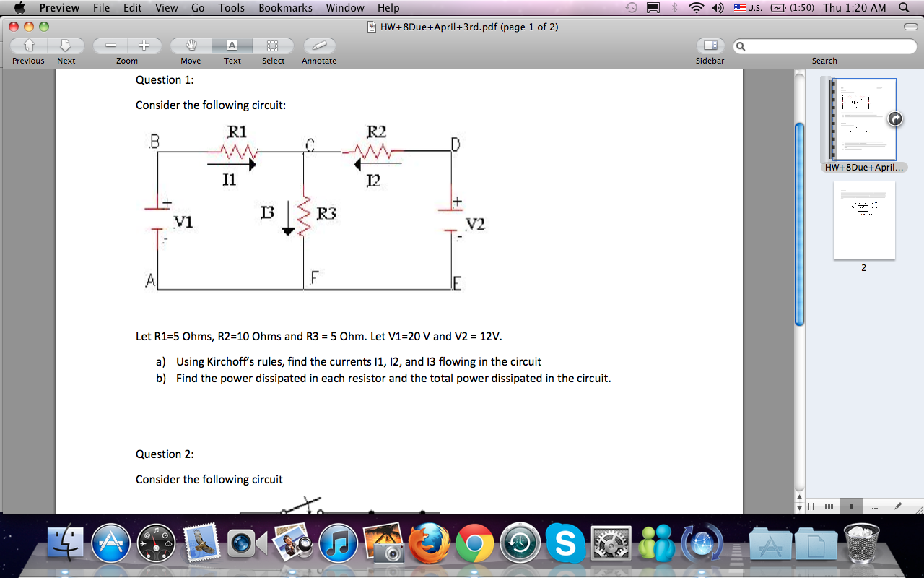The height and width of the screenshot is (578, 924).
Task: Toggle contact sheet view in bottom status bar
Action: pos(827,506)
